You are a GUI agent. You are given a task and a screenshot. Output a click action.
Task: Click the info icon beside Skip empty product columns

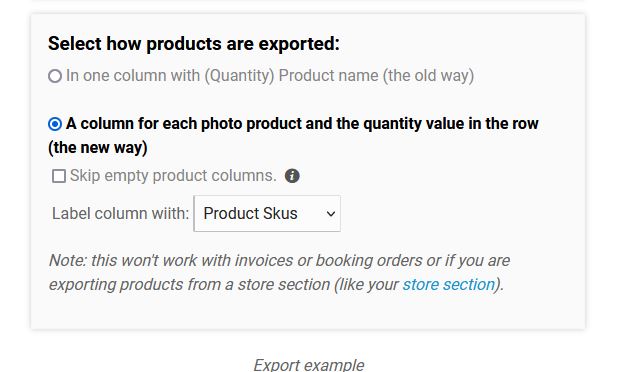pyautogui.click(x=292, y=176)
